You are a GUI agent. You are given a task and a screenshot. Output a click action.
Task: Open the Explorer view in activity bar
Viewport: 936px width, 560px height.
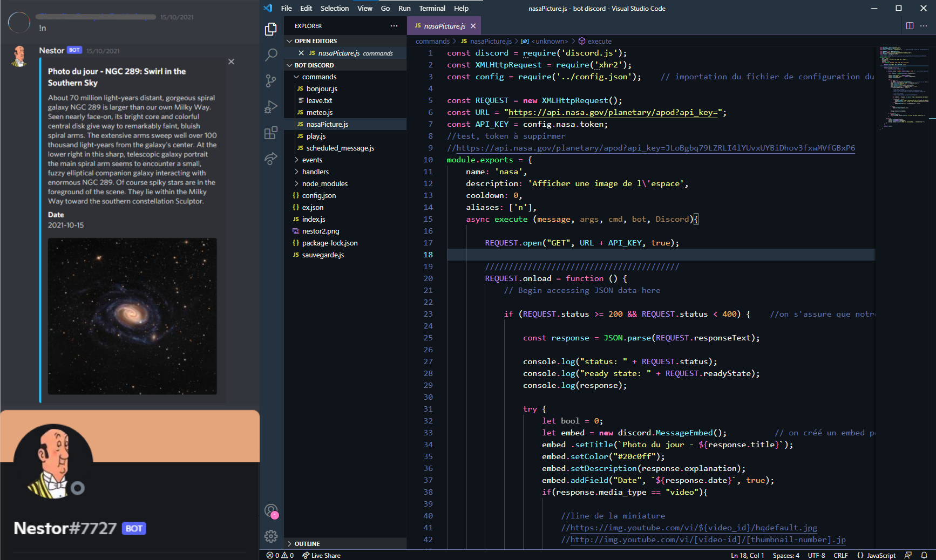[271, 29]
